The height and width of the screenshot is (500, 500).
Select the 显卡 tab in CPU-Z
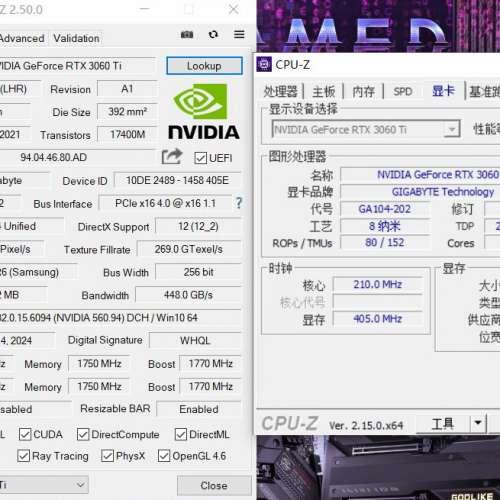[443, 91]
